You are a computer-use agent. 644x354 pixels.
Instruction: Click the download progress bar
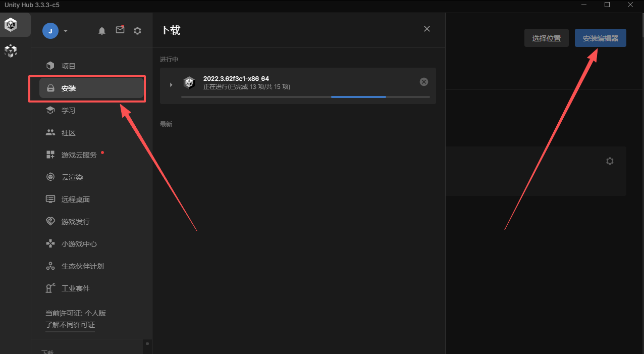point(305,96)
